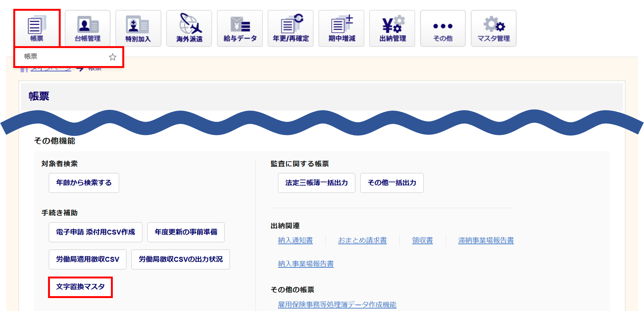Image resolution: width=644 pixels, height=311 pixels.
Task: Open the 特別加入 icon
Action: click(x=138, y=28)
